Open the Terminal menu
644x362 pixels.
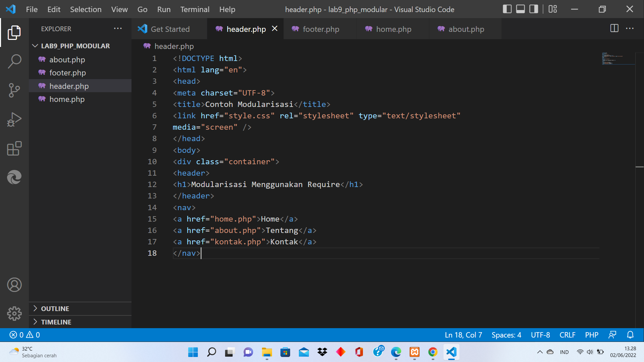(195, 9)
